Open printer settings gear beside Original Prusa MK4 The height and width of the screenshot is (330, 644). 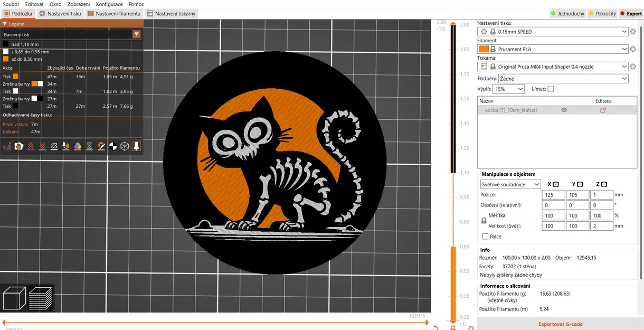(x=633, y=67)
